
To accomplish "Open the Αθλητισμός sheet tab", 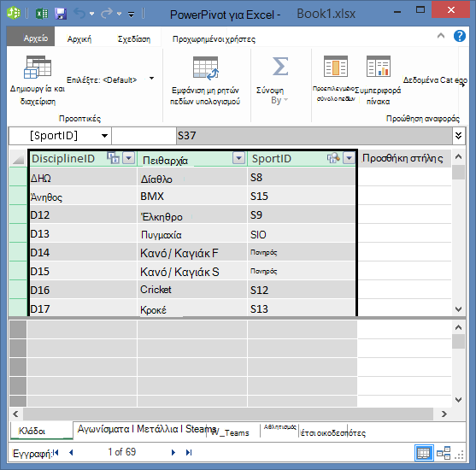I will pos(279,427).
